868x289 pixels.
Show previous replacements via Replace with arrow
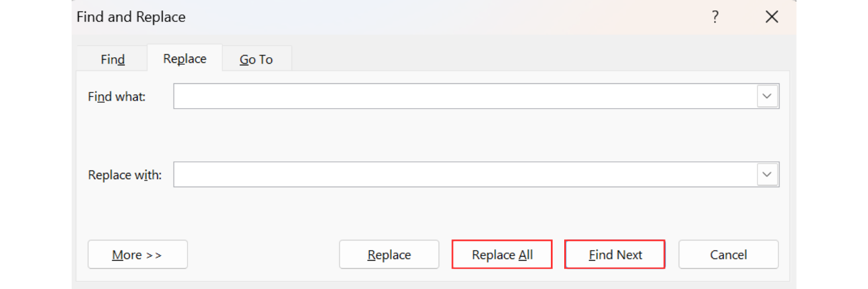(767, 174)
